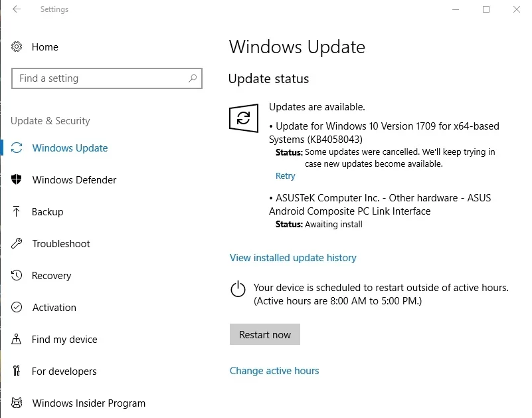Click the Home gear icon
The image size is (532, 418).
click(x=17, y=47)
